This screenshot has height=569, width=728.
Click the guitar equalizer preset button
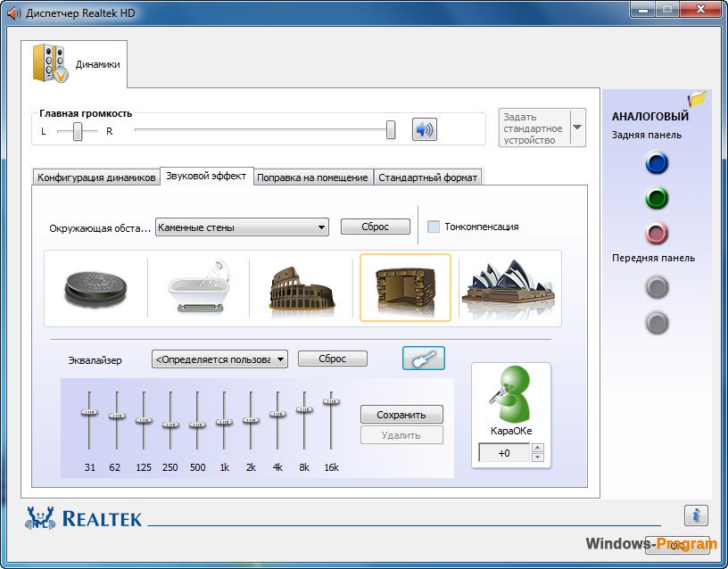tap(424, 359)
